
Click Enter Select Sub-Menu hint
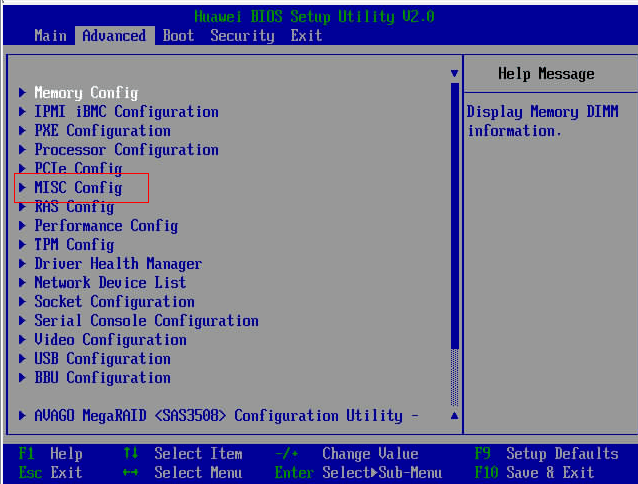pyautogui.click(x=358, y=473)
